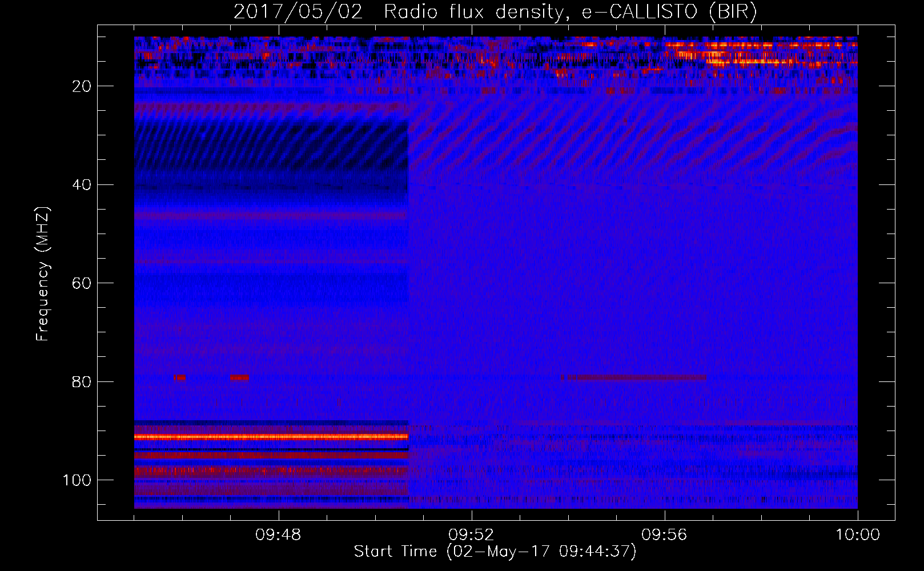Click the 40 MHz frequency tick label
Screen dimensions: 924x571
[x=82, y=184]
